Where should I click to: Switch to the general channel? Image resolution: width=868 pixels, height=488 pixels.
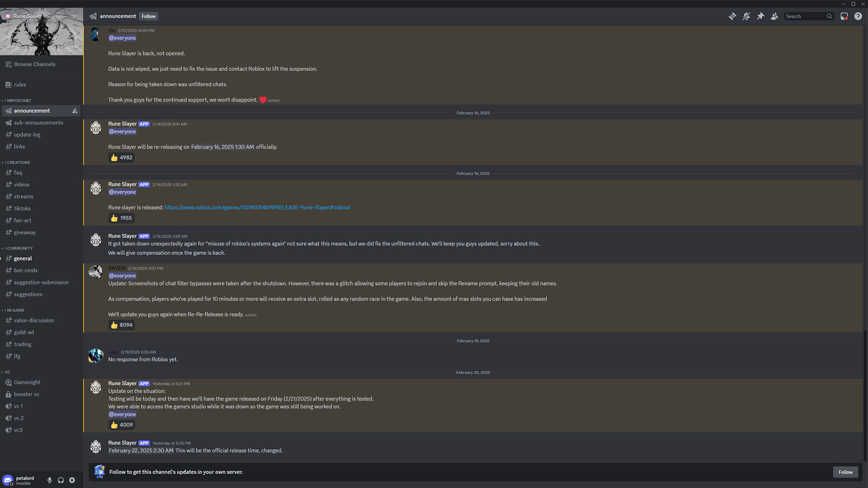24,258
